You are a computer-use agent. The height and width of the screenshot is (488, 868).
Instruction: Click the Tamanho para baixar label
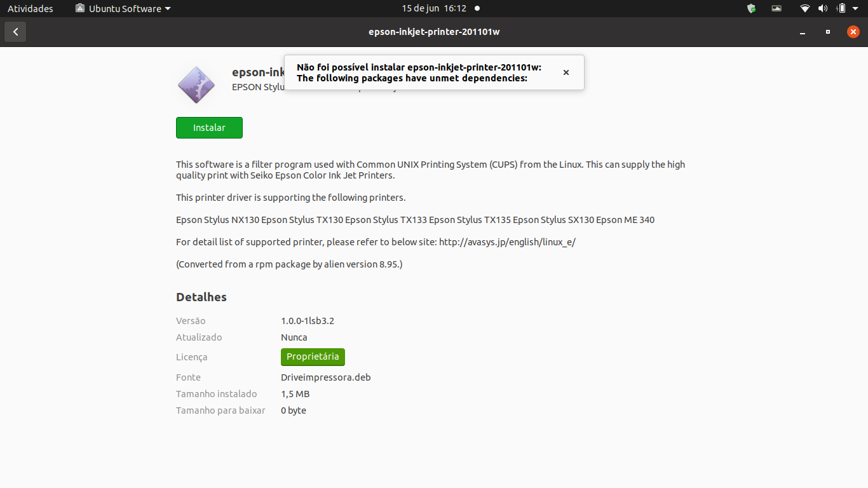[x=220, y=410]
